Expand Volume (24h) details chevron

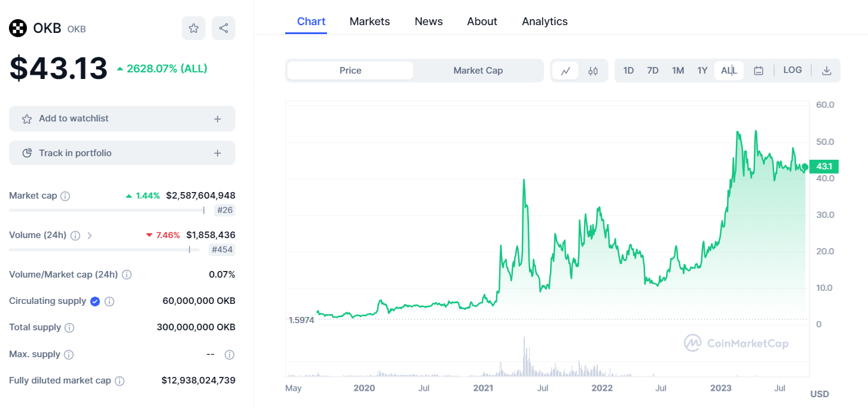tap(90, 236)
